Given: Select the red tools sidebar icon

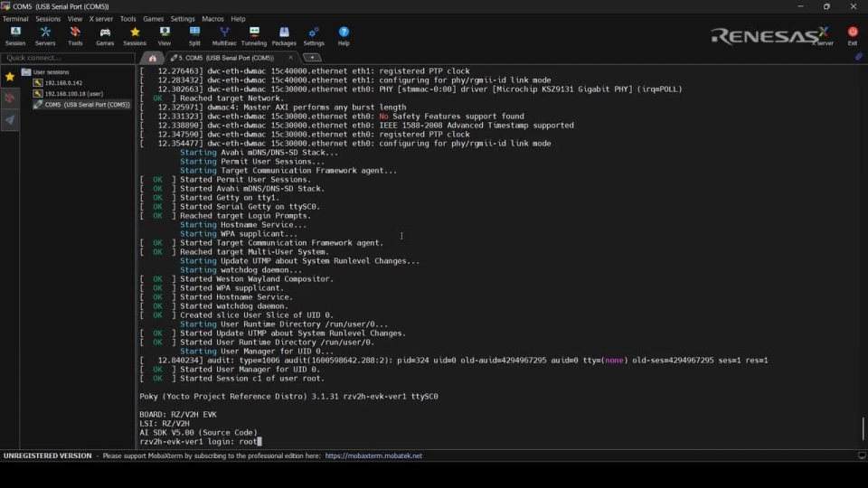Looking at the screenshot, I should point(10,99).
